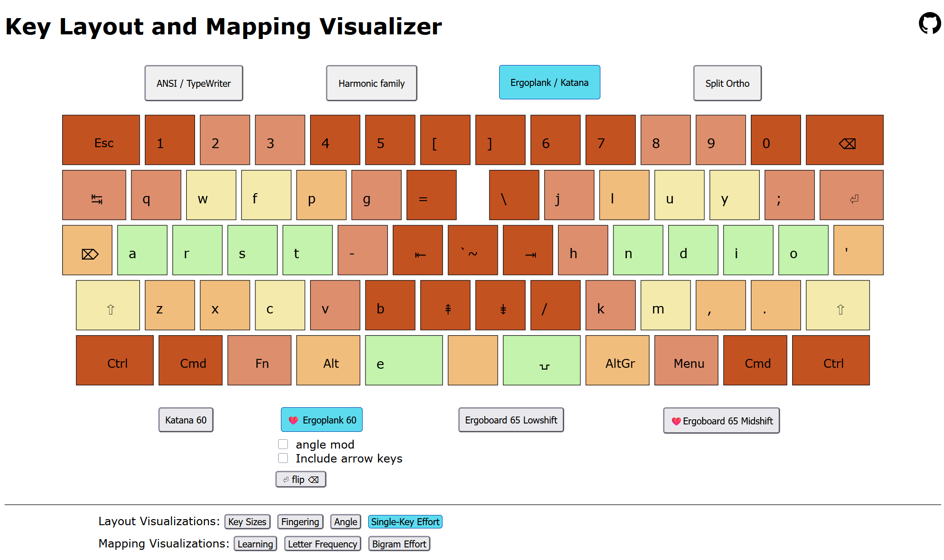Switch to ANSI / TypeWriter layout family
944x560 pixels.
tap(194, 83)
